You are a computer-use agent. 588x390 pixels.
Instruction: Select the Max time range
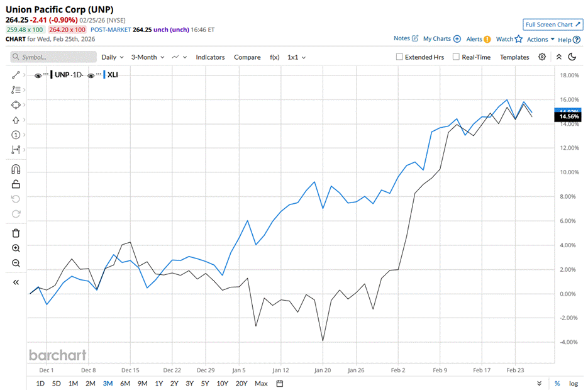[261, 383]
